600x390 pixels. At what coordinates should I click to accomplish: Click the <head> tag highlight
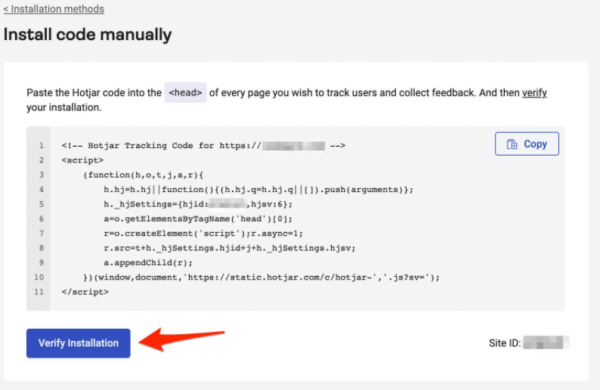pyautogui.click(x=186, y=93)
